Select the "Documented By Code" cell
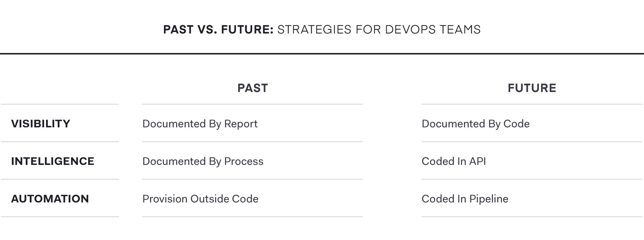644x240 pixels. tap(475, 124)
